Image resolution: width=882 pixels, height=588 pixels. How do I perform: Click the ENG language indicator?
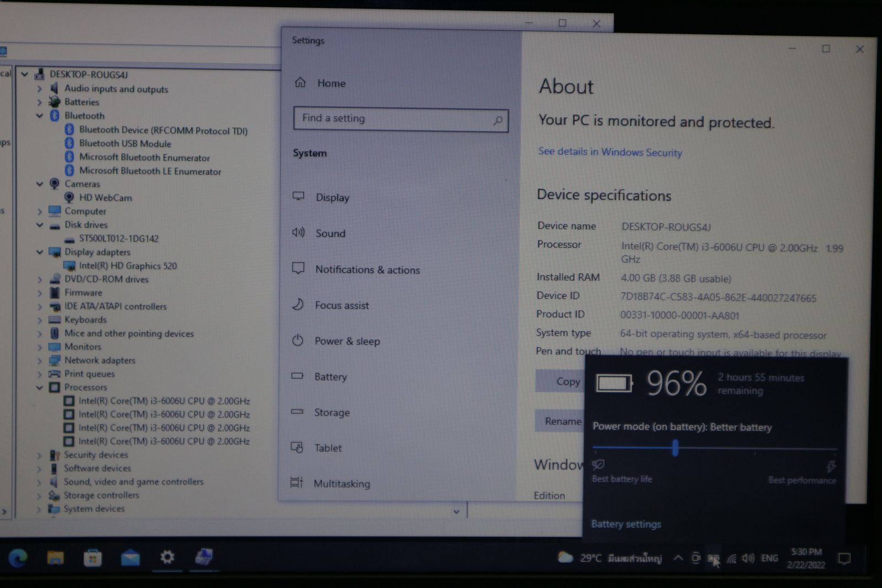pos(770,558)
